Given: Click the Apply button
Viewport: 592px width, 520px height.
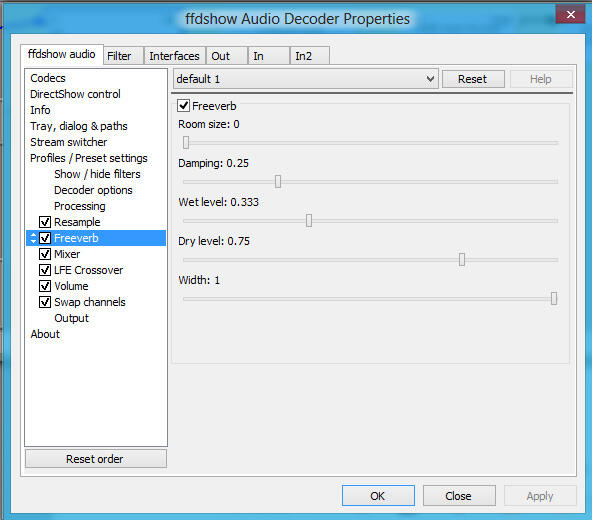Looking at the screenshot, I should coord(540,496).
